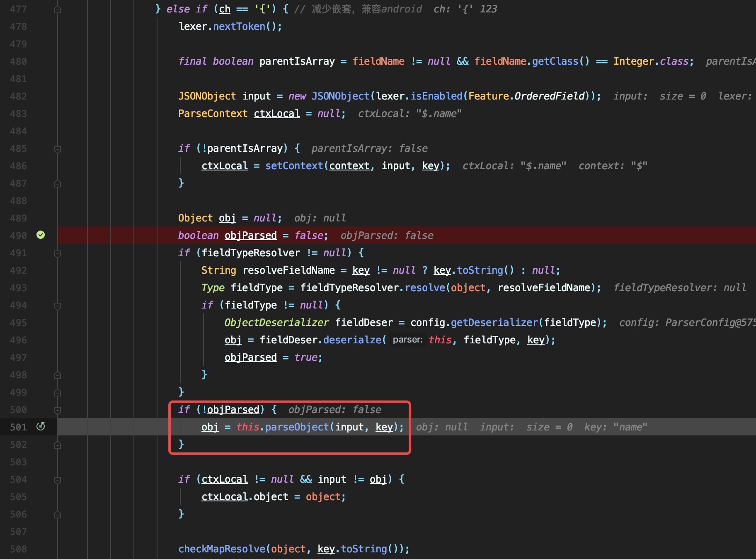Collapse the if (!parentIsArray) block at line 485

click(58, 149)
